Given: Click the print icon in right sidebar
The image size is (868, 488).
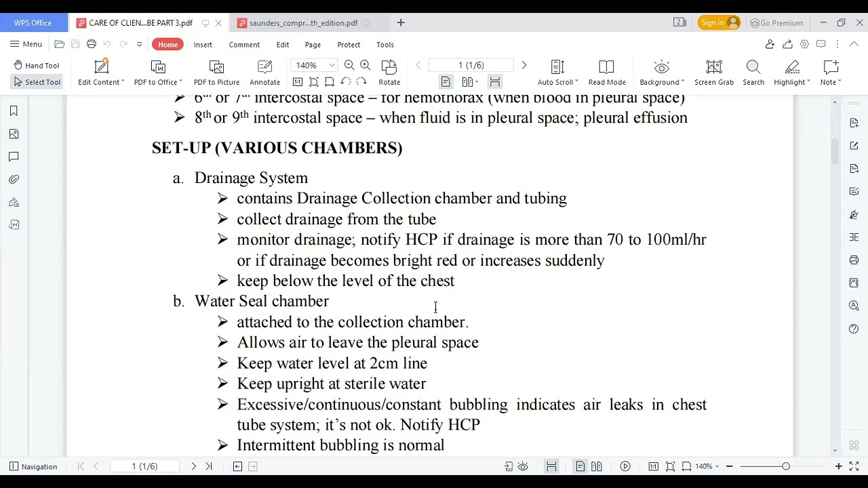Looking at the screenshot, I should pos(854,260).
